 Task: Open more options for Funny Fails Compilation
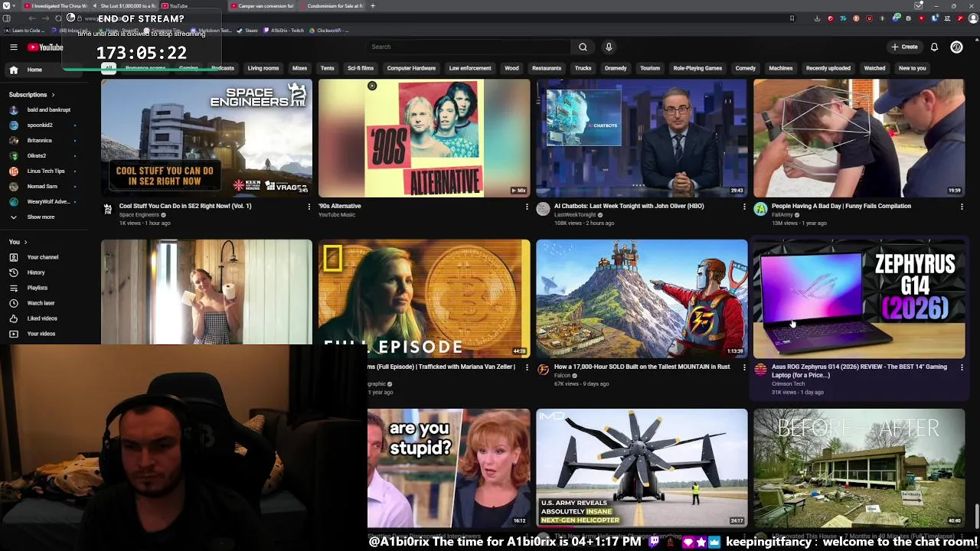962,207
